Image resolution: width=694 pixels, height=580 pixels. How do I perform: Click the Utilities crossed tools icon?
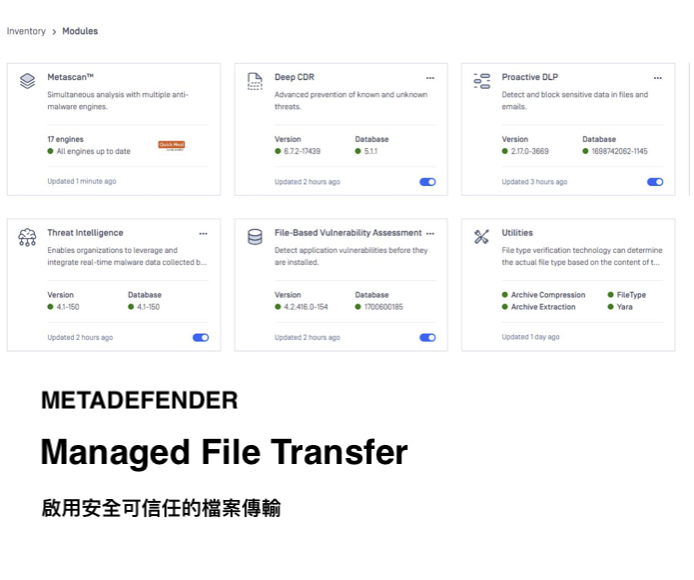coord(482,237)
